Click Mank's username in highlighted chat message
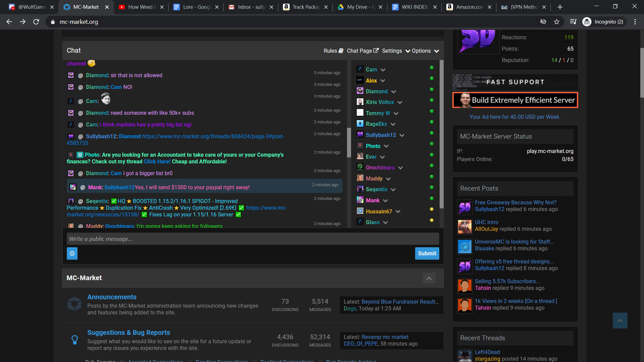The image size is (644, 362). [95, 188]
